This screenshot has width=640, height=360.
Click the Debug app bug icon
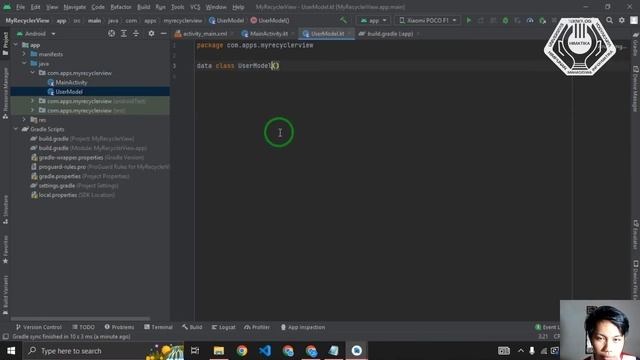pyautogui.click(x=505, y=20)
